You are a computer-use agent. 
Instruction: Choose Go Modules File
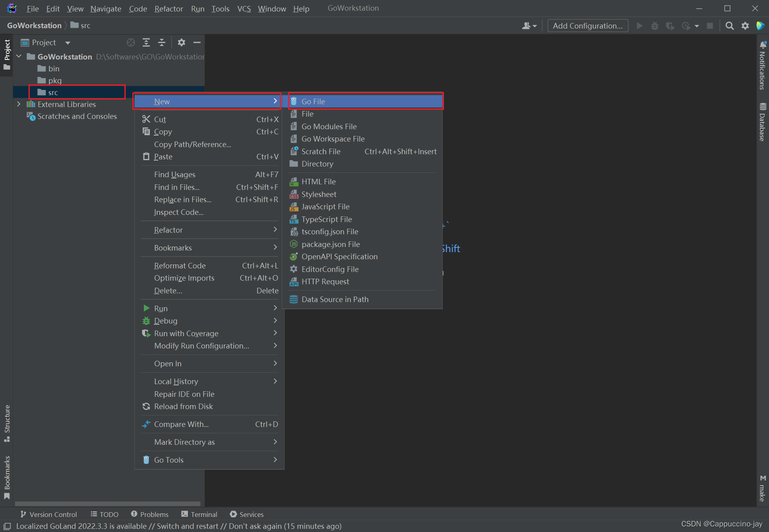[362, 126]
